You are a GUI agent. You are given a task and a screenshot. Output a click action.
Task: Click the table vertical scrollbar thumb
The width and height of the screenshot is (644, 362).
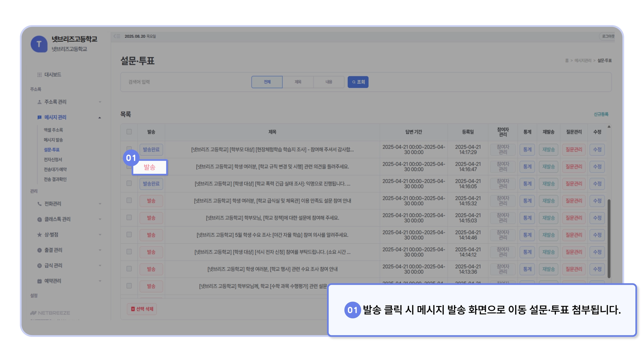tap(609, 239)
